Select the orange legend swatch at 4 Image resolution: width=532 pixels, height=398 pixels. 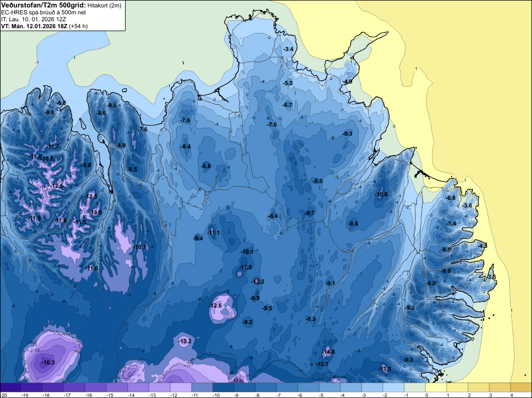click(521, 387)
